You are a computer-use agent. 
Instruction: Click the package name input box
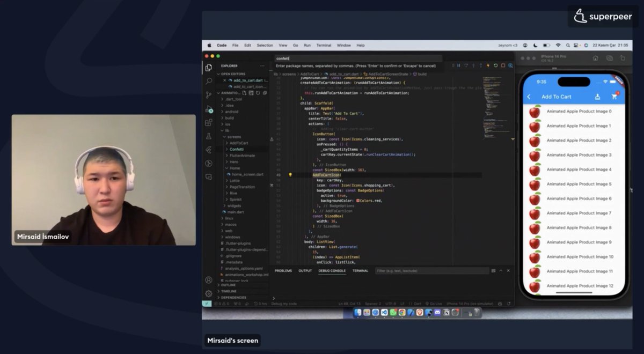pyautogui.click(x=358, y=58)
